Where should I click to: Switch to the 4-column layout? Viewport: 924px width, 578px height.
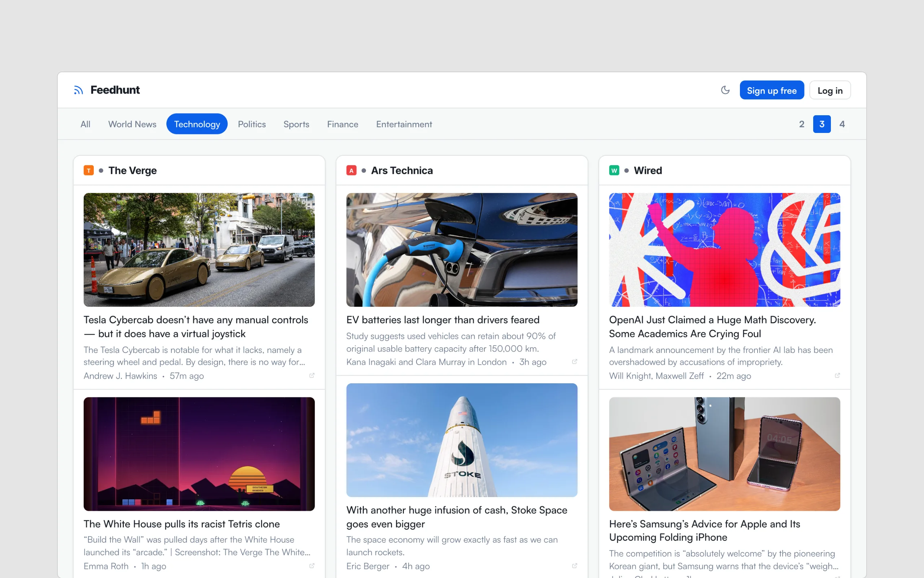click(842, 124)
